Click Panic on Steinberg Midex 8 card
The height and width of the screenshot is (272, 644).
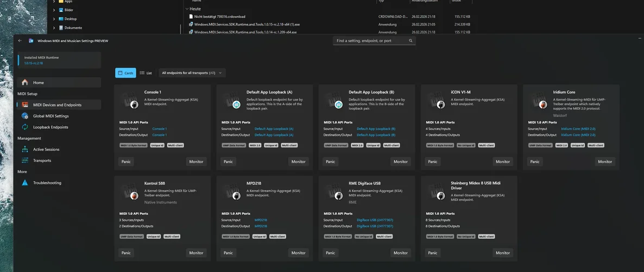[x=432, y=252]
